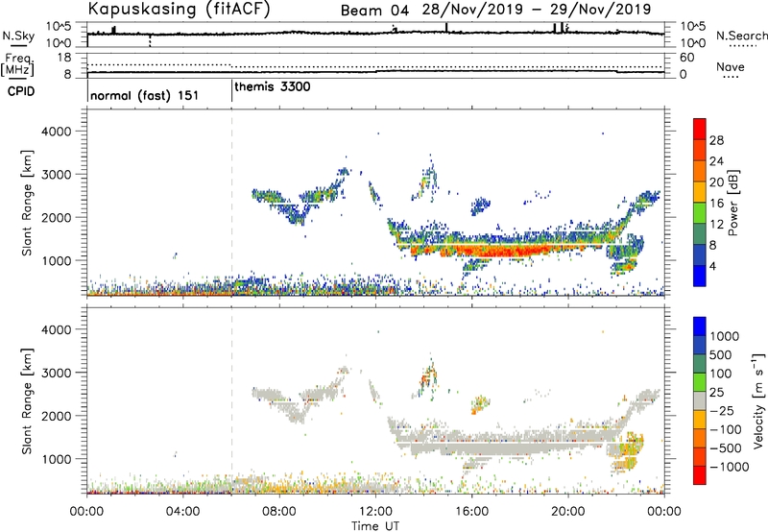Click the 3000 km tick in Velocity panel
Screen dimensions: 768x532
click(x=57, y=374)
